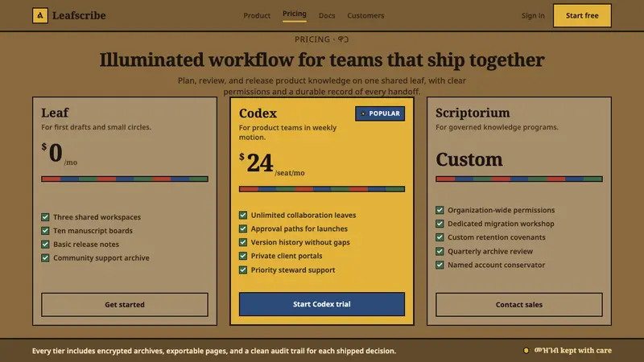Toggle Approval paths for launches checkbox
The image size is (644, 362).
point(243,228)
